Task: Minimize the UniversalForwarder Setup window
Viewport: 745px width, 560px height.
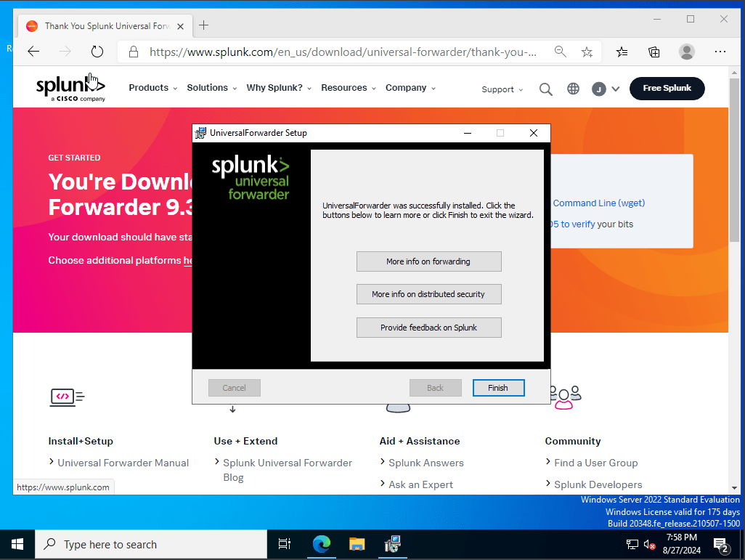Action: coord(468,133)
